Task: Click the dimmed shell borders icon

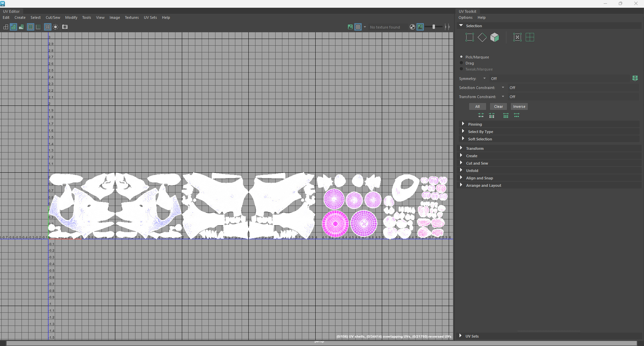Action: pos(38,27)
